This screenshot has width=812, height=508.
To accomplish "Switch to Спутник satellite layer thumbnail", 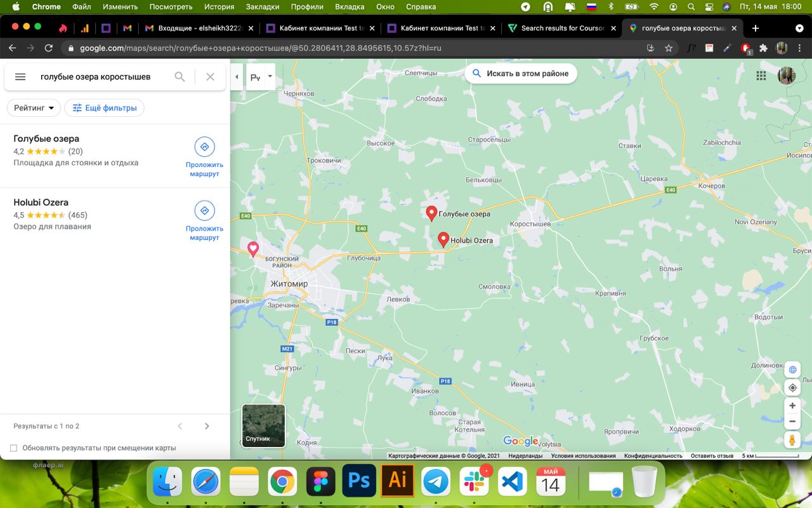I will (263, 425).
